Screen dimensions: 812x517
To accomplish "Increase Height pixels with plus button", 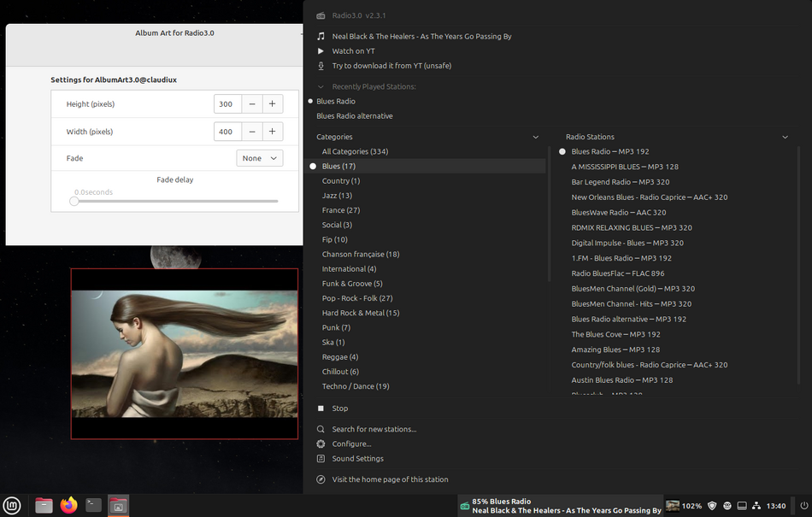I will pyautogui.click(x=273, y=104).
